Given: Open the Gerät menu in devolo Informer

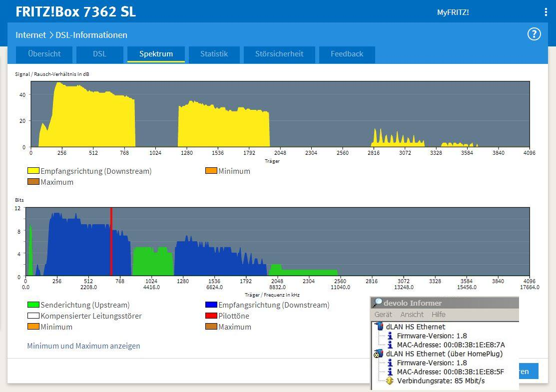Looking at the screenshot, I should click(383, 315).
